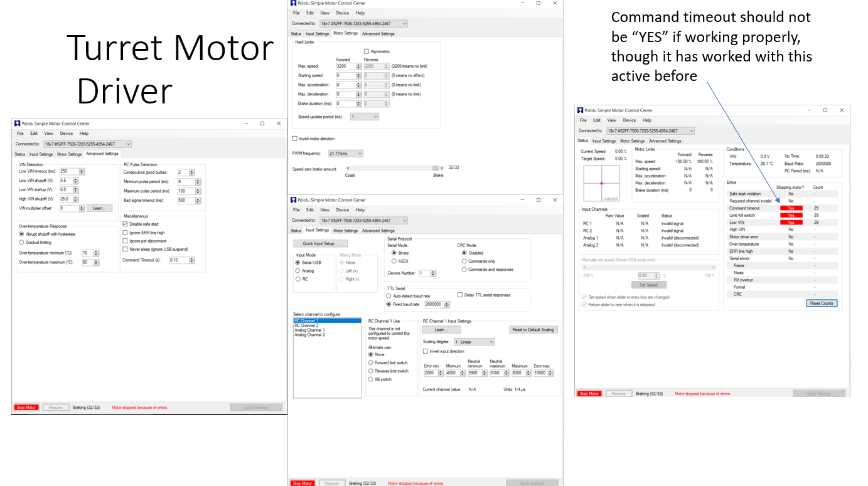Click the Fixed baud rate value field

point(434,305)
